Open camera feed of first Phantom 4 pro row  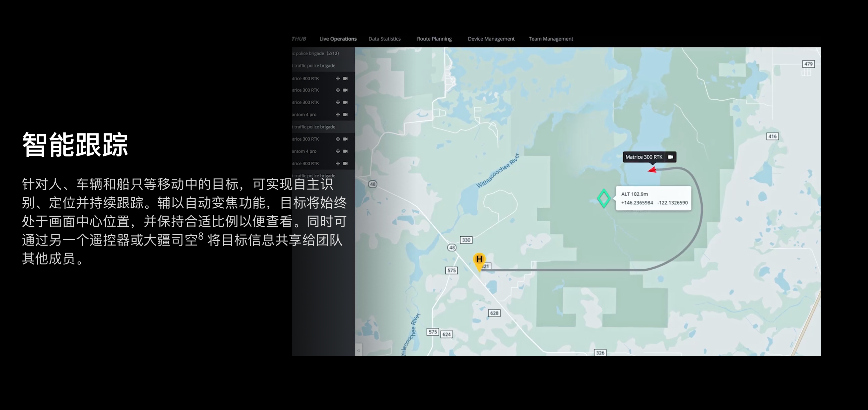pyautogui.click(x=345, y=114)
